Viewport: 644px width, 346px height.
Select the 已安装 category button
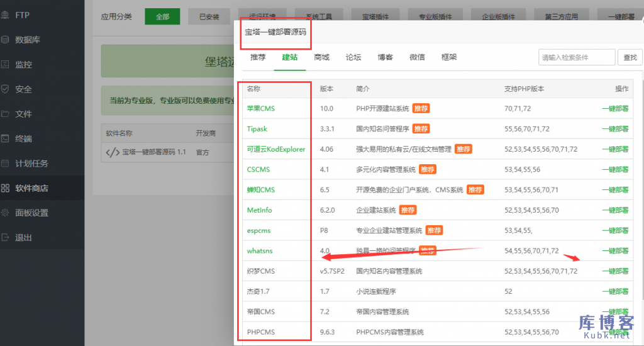tap(209, 16)
